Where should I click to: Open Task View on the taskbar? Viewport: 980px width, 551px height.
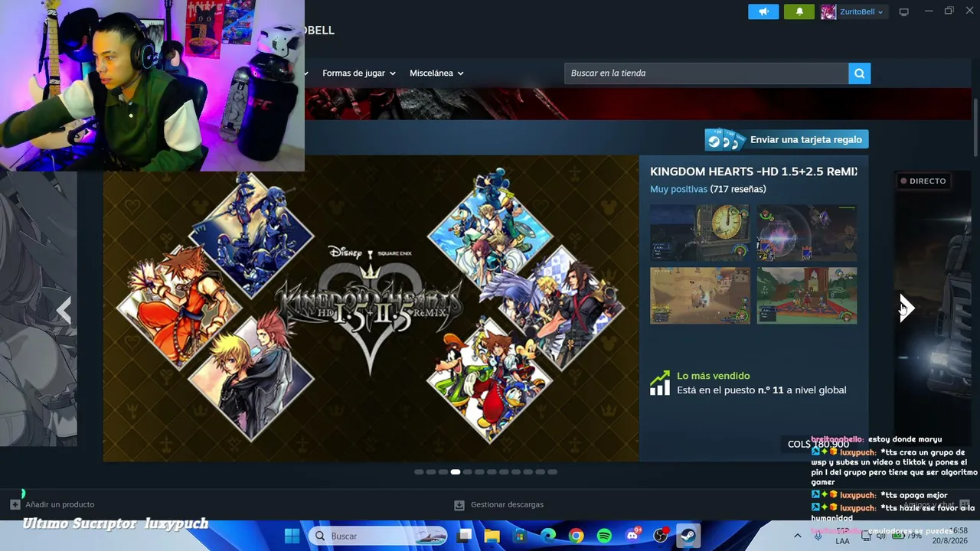(465, 536)
